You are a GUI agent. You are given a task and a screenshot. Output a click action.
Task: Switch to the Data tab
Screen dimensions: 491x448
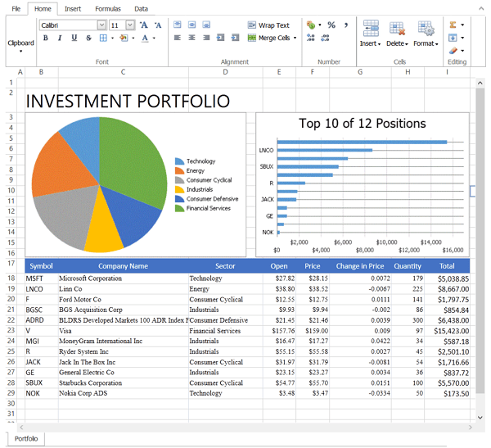(x=141, y=9)
